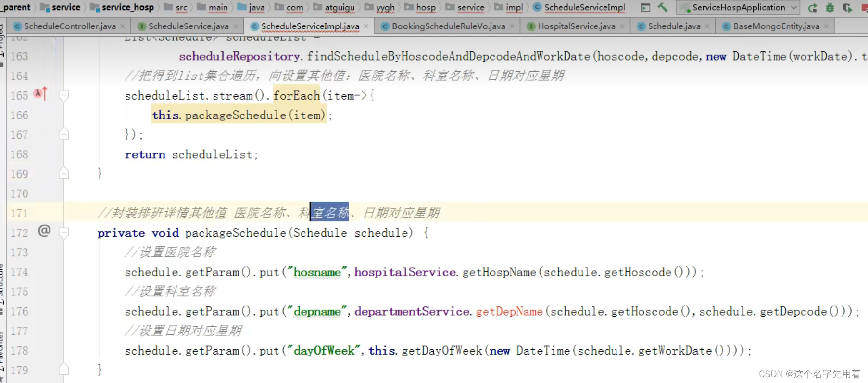Click 'departmentService' field on line 176
The height and width of the screenshot is (383, 868).
tap(412, 311)
